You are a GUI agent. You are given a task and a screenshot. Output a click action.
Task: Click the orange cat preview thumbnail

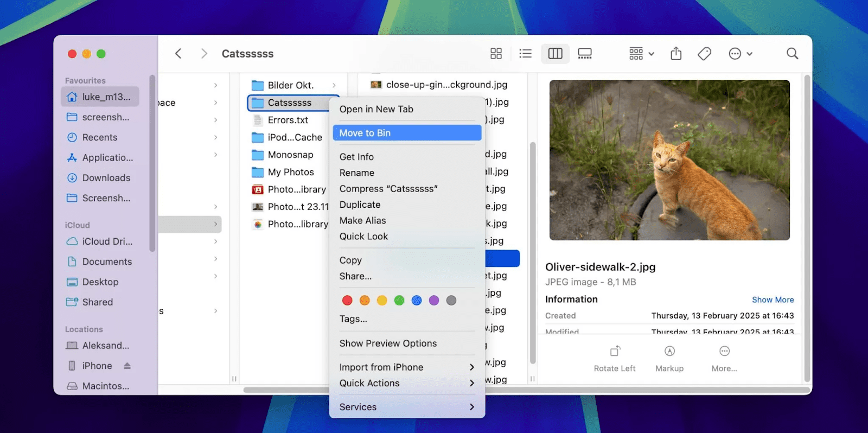click(x=669, y=160)
